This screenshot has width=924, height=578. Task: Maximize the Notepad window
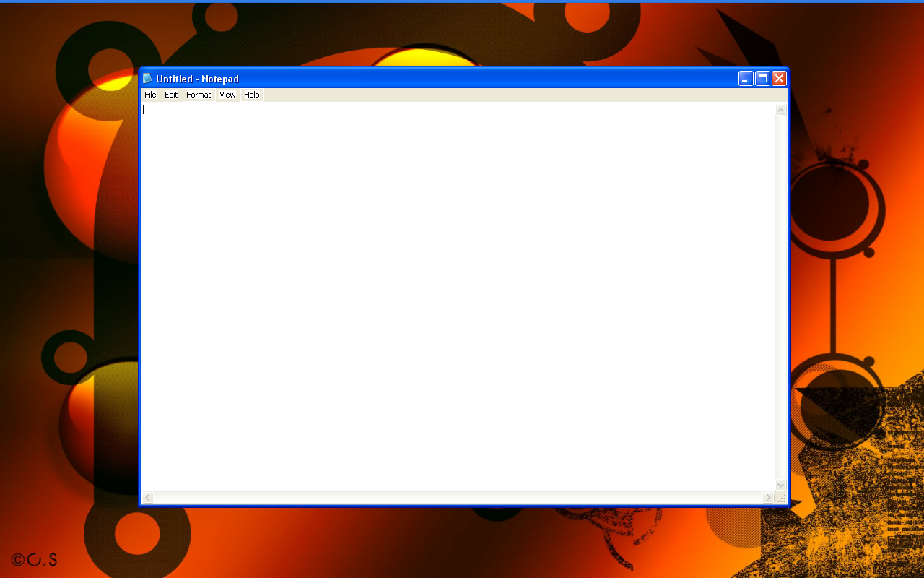(x=762, y=78)
